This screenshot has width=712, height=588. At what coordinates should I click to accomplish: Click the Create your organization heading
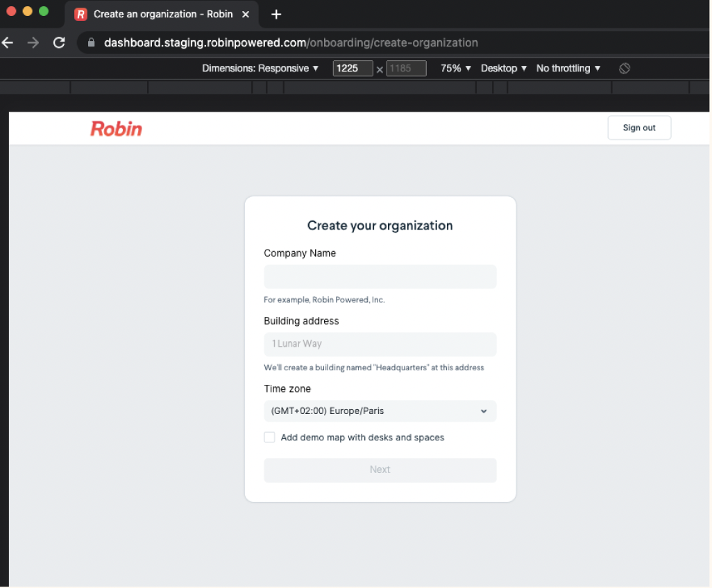(x=380, y=226)
